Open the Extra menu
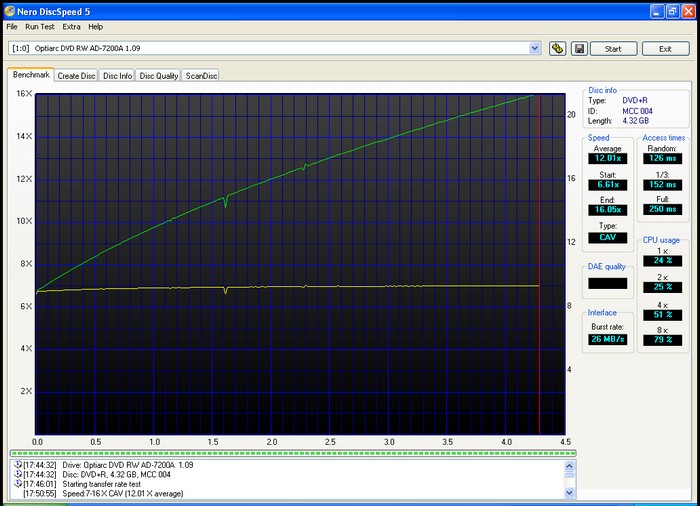Viewport: 700px width, 506px height. tap(71, 26)
